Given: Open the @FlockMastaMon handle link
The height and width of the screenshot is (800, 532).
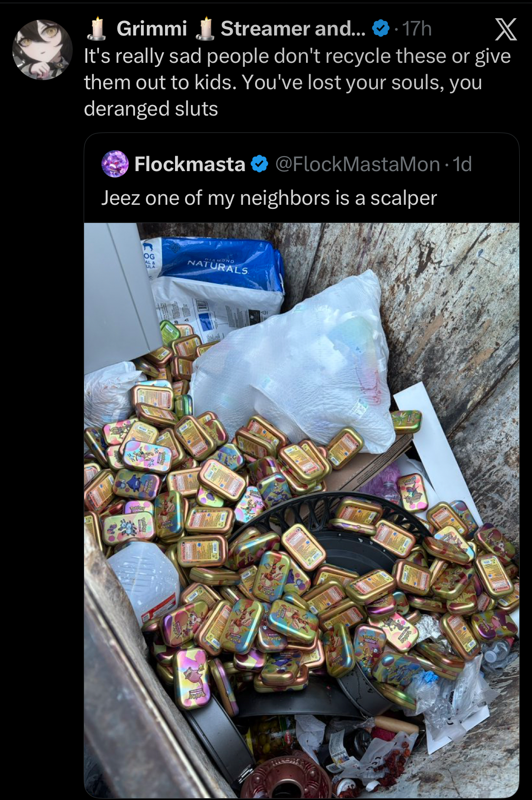Looking at the screenshot, I should click(357, 164).
